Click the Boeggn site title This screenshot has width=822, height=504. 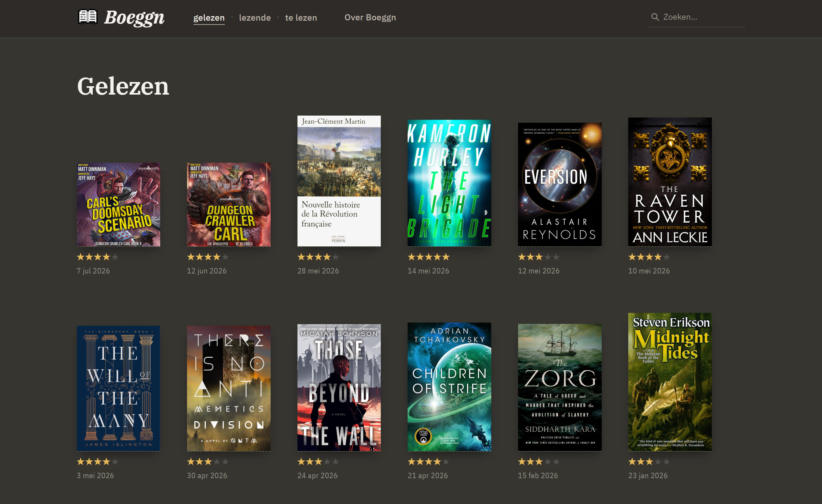click(134, 17)
